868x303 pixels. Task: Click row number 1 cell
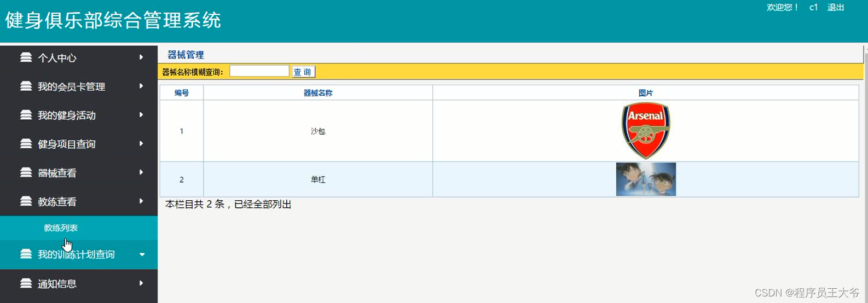[182, 131]
